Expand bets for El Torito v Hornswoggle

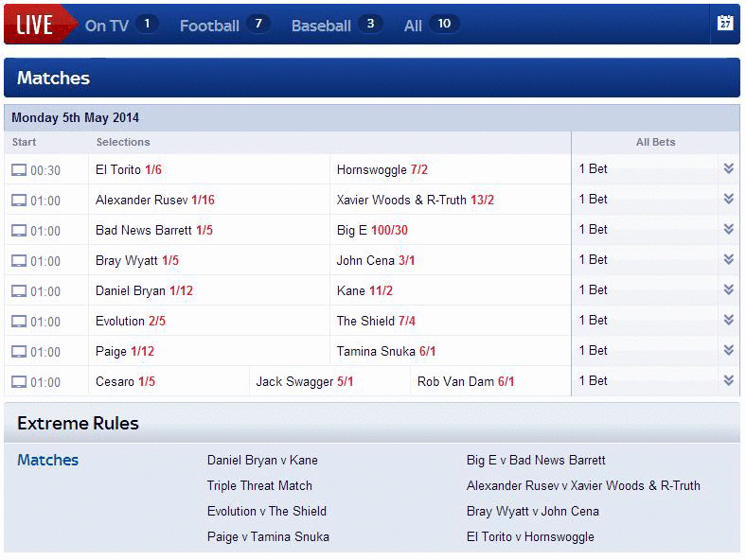728,168
